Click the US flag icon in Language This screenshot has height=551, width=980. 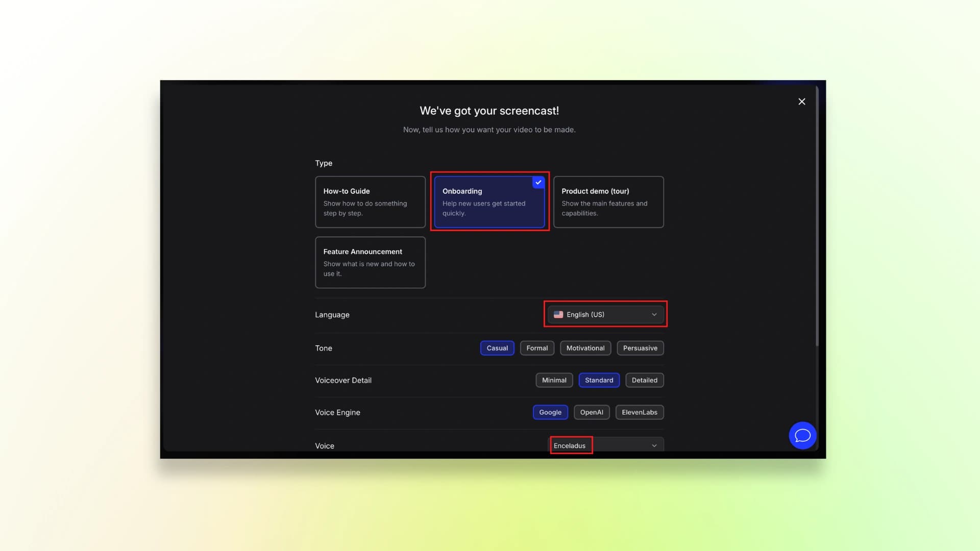pyautogui.click(x=558, y=315)
